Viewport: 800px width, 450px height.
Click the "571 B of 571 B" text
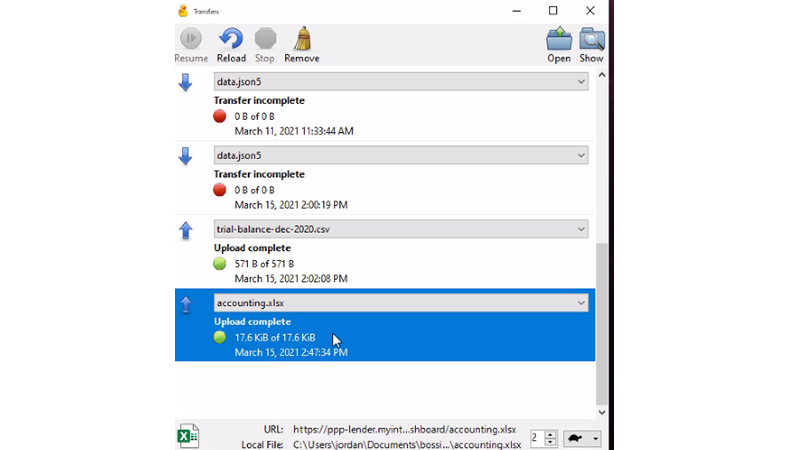tap(264, 264)
